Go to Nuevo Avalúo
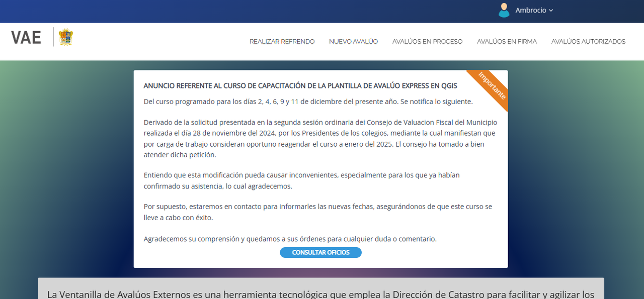The width and height of the screenshot is (644, 299). 353,42
